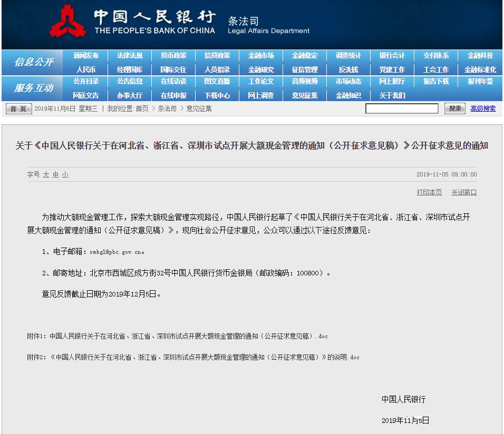Open 高级搜索 advanced search link
This screenshot has width=504, height=434.
(483, 108)
